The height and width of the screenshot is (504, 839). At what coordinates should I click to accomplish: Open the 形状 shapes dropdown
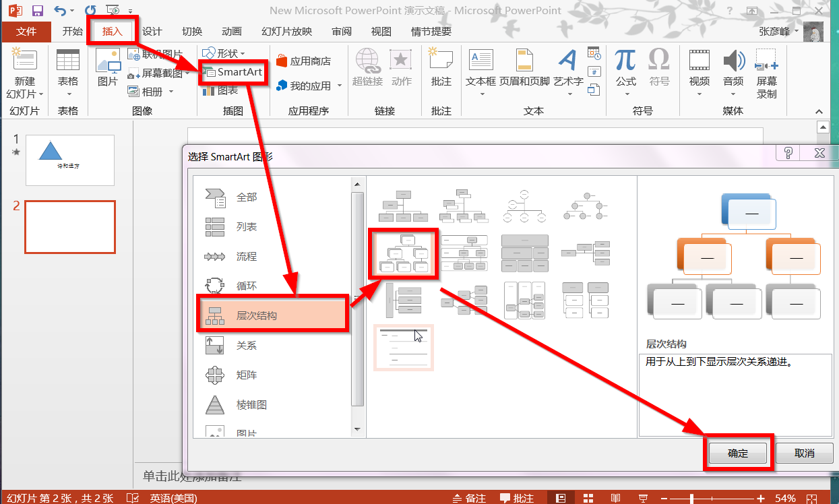223,53
